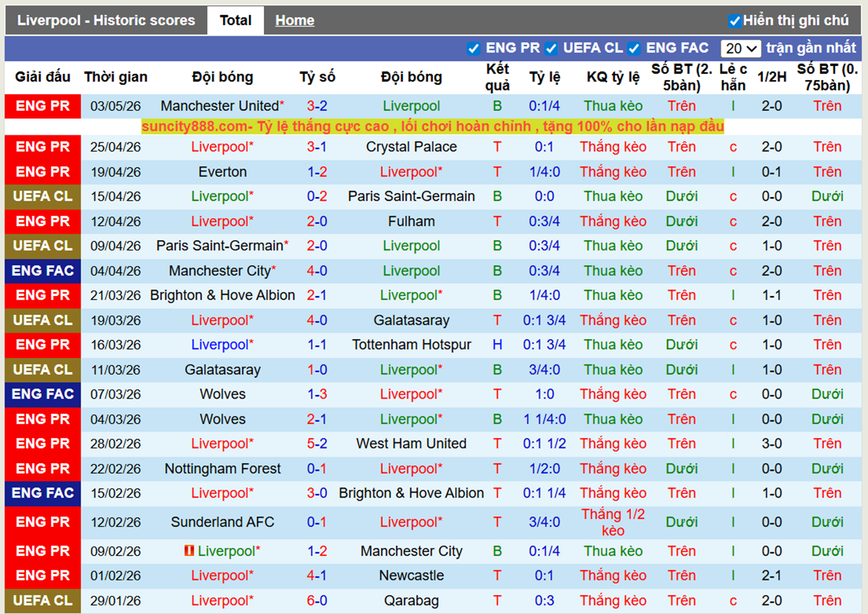Click Newcastle team name
Screen dimensions: 868x614
[x=411, y=575]
